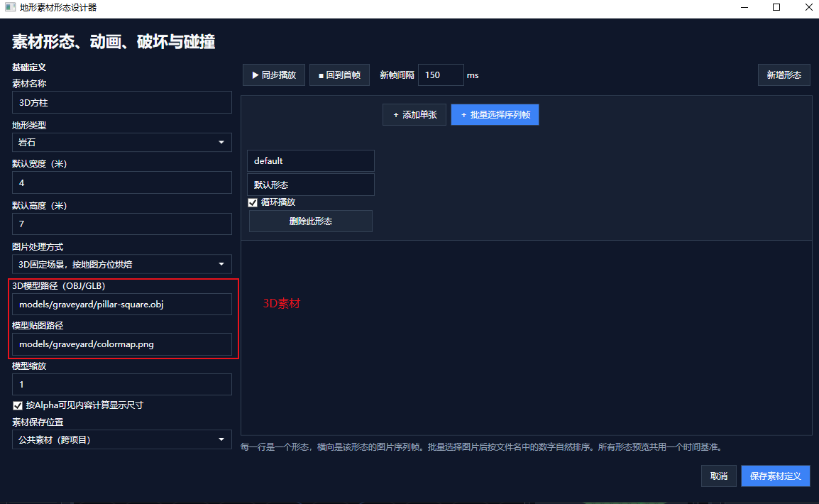Click the 图片处理方式 label
Screen dimensions: 819x504
pyautogui.click(x=38, y=246)
